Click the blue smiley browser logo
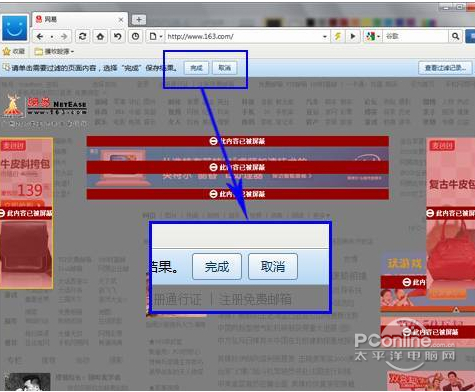The width and height of the screenshot is (475, 392). pyautogui.click(x=15, y=28)
